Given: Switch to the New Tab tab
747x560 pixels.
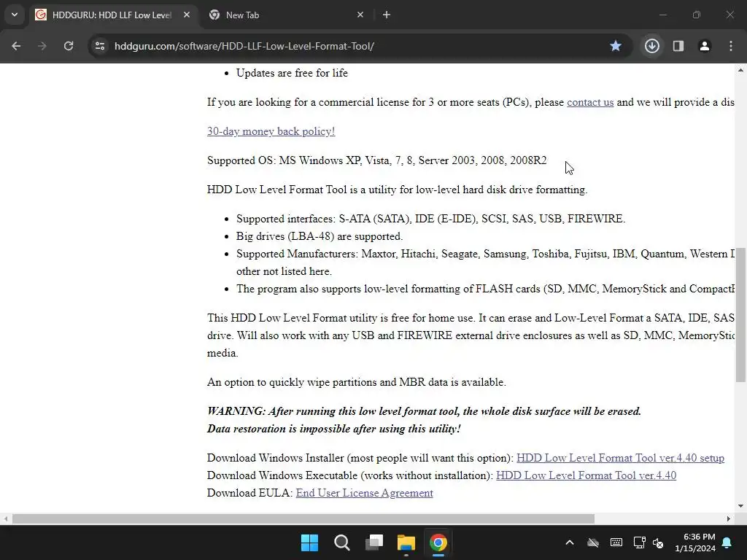Looking at the screenshot, I should pyautogui.click(x=286, y=15).
